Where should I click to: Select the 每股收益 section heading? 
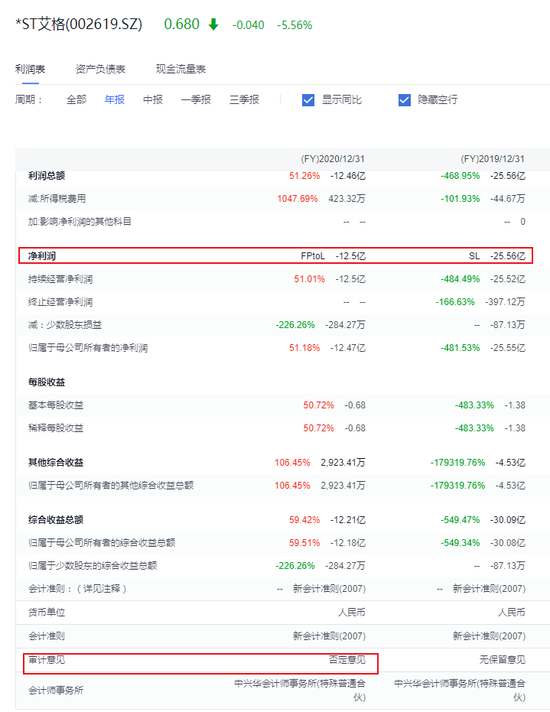pos(46,382)
